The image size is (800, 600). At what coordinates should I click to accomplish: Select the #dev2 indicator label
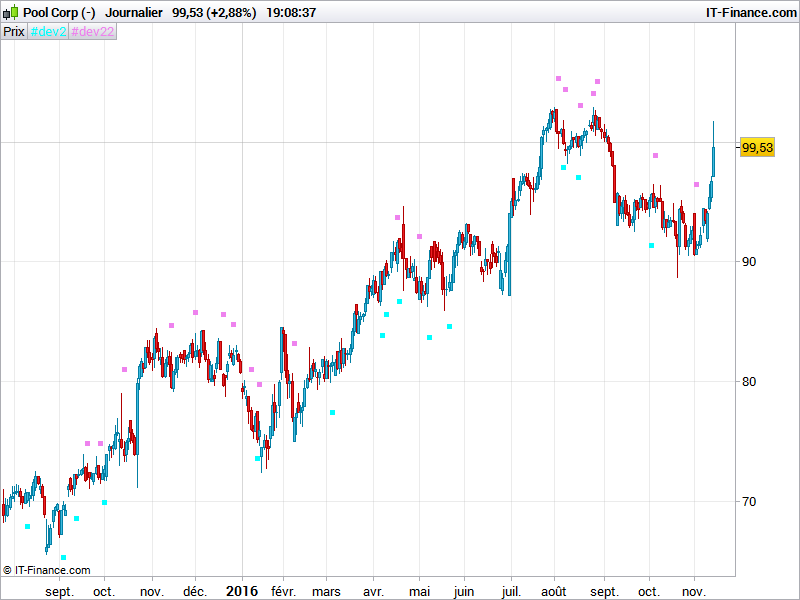click(48, 32)
